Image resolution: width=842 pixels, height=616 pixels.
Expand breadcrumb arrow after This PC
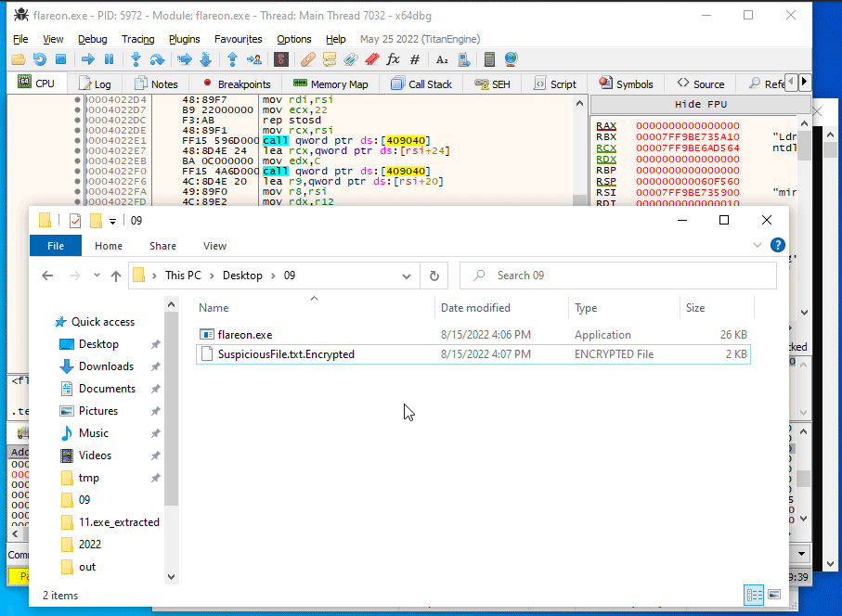pyautogui.click(x=212, y=276)
